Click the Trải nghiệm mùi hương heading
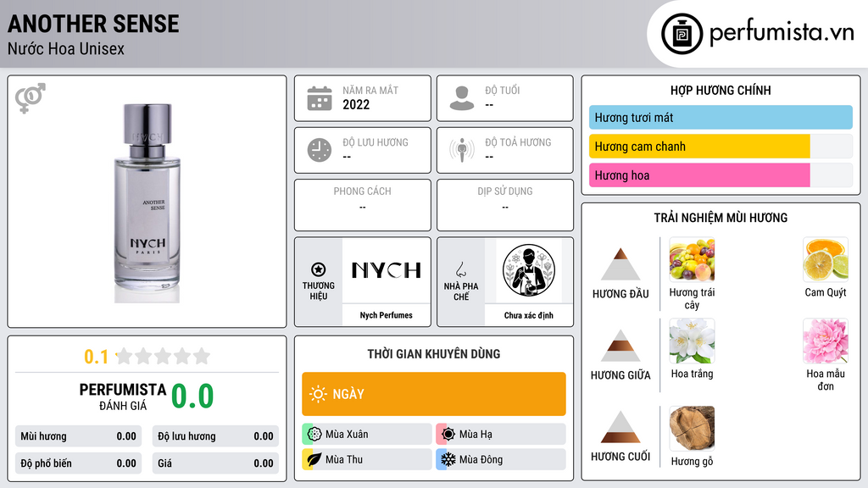 tap(721, 218)
